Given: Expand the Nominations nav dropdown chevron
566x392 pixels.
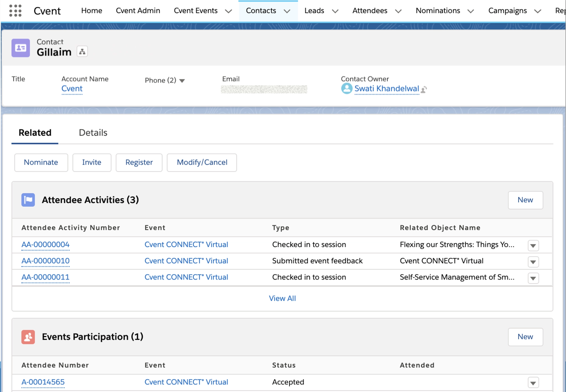Looking at the screenshot, I should coord(471,11).
